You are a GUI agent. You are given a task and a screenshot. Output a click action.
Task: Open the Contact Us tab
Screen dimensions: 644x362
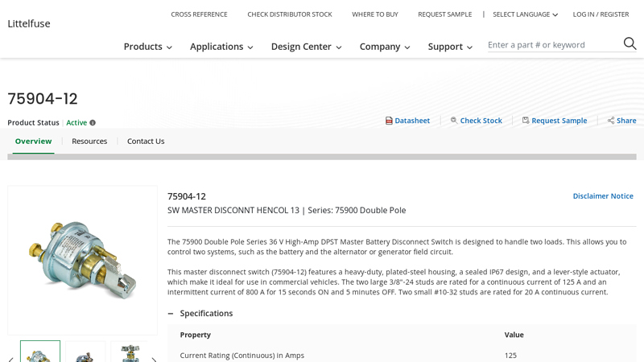tap(146, 142)
